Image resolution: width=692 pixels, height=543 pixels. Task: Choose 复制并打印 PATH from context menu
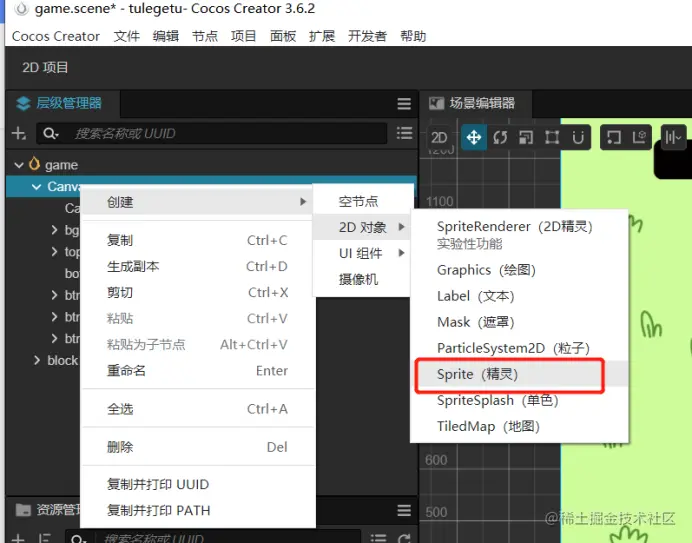click(198, 511)
